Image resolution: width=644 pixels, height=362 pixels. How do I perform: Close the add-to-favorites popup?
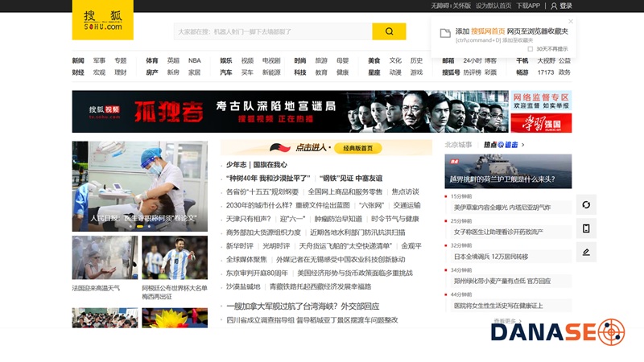pyautogui.click(x=571, y=22)
